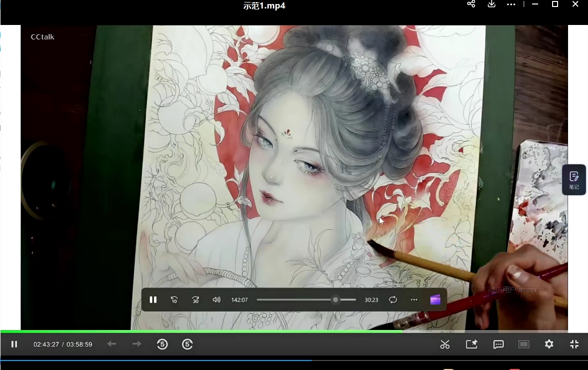Image resolution: width=588 pixels, height=370 pixels.
Task: Pause playback in the bottom control bar
Action: [x=14, y=345]
